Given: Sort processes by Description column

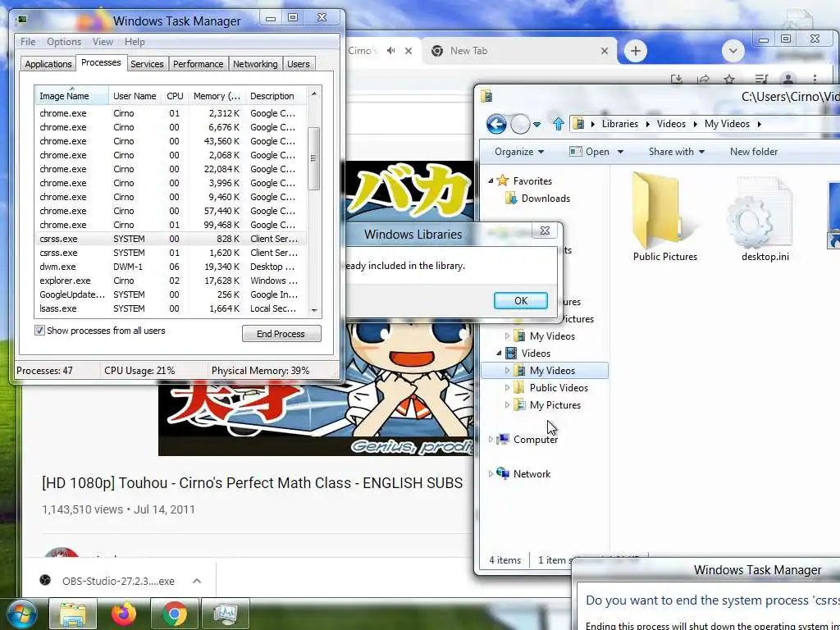Looking at the screenshot, I should coord(276,96).
